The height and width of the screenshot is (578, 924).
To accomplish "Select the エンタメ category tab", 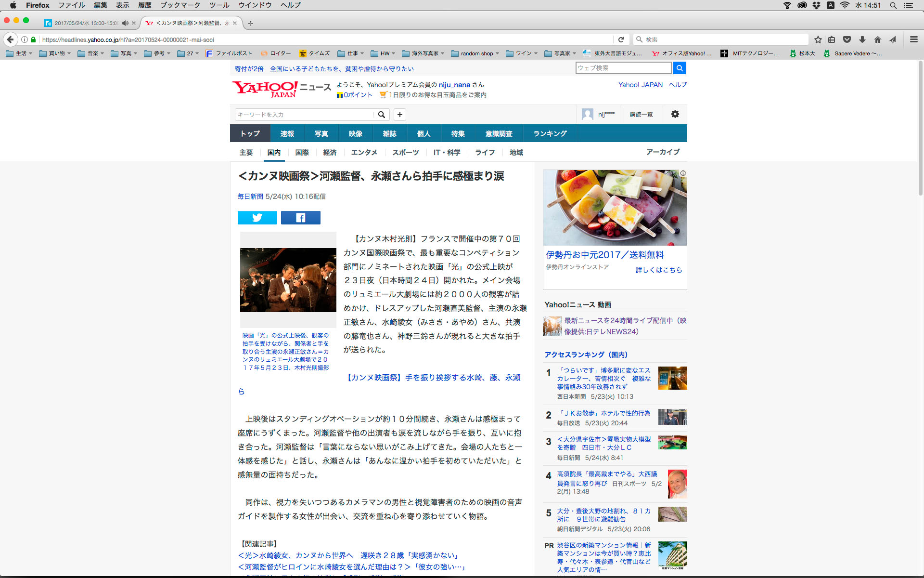I will pyautogui.click(x=364, y=153).
